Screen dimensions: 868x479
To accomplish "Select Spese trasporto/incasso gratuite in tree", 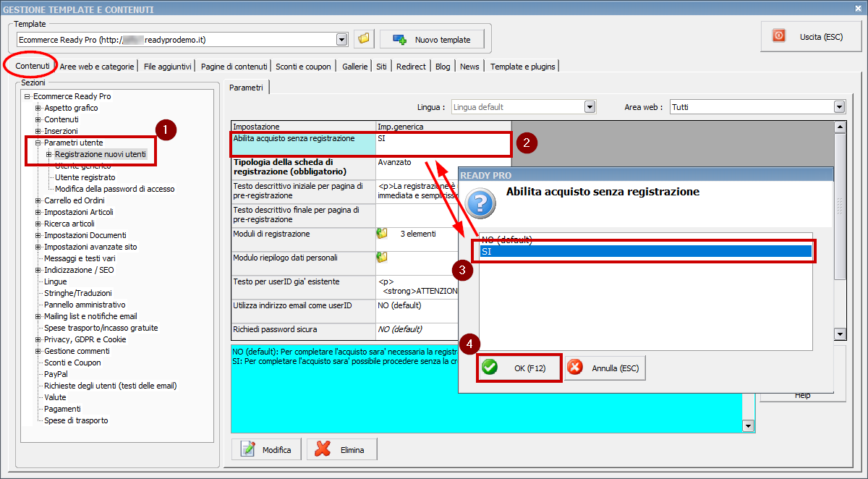I will point(101,328).
